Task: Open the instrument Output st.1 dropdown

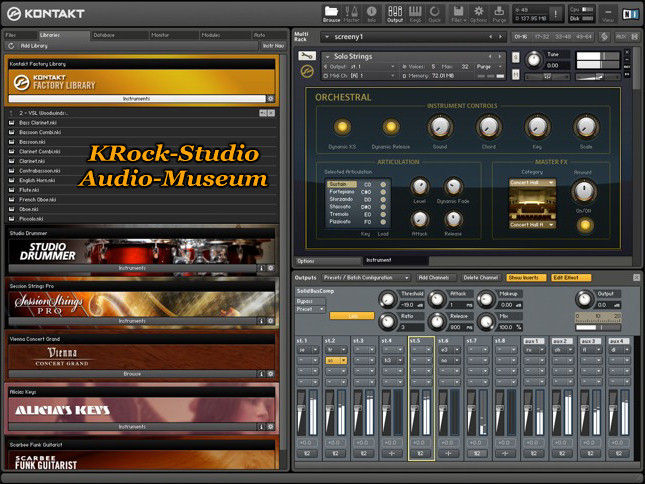Action: (360, 67)
